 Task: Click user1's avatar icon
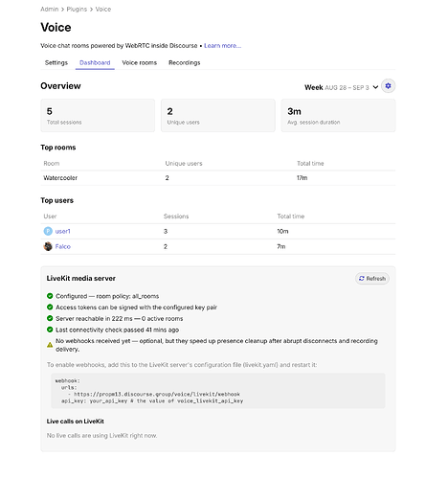click(48, 231)
